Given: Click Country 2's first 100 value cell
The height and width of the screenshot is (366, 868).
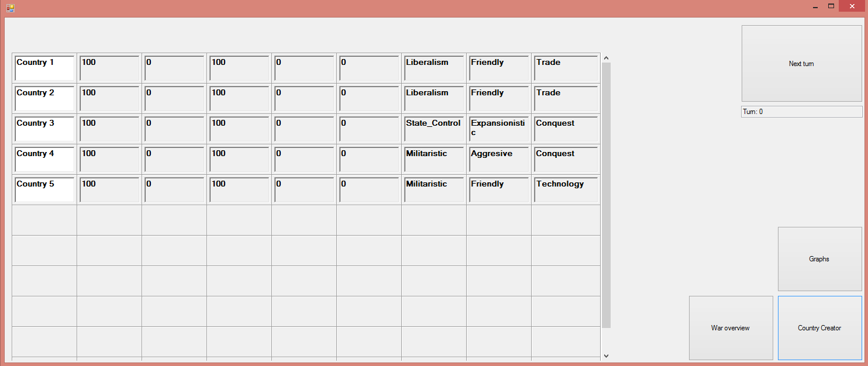Looking at the screenshot, I should 109,98.
